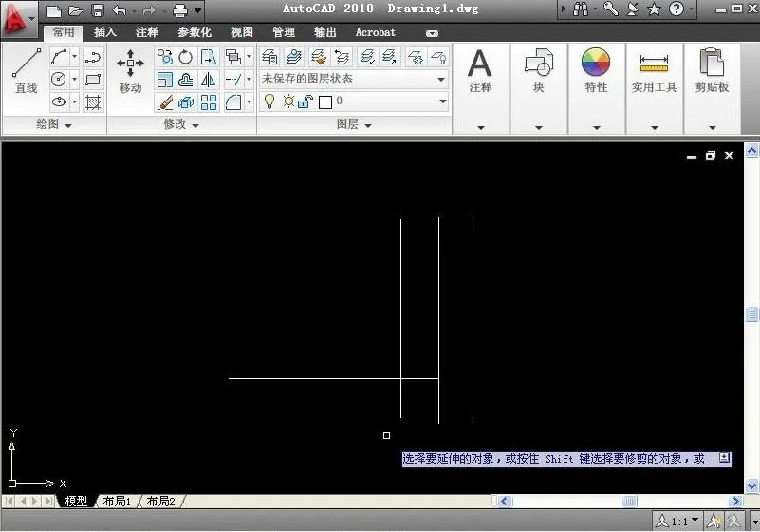Click the Undo arrow icon

(119, 10)
